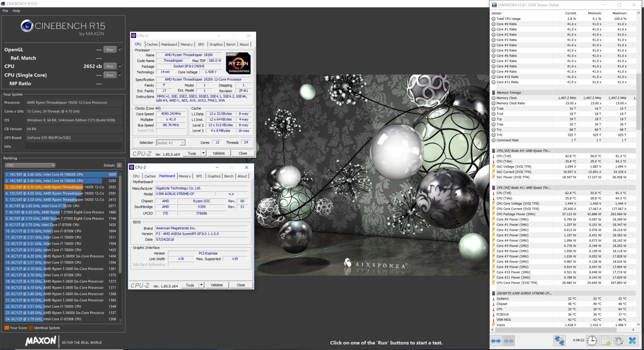Open the Bench tab in upper CPU-Z
The height and width of the screenshot is (350, 644).
pos(230,44)
